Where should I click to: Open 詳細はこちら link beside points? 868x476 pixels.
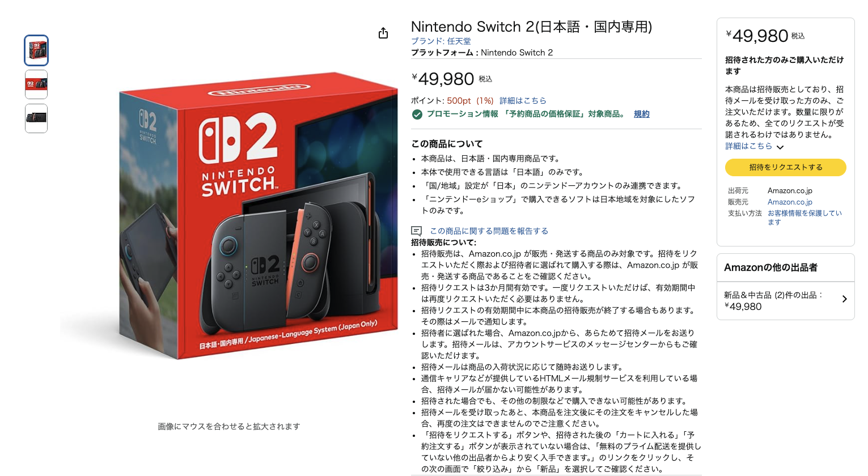(523, 100)
